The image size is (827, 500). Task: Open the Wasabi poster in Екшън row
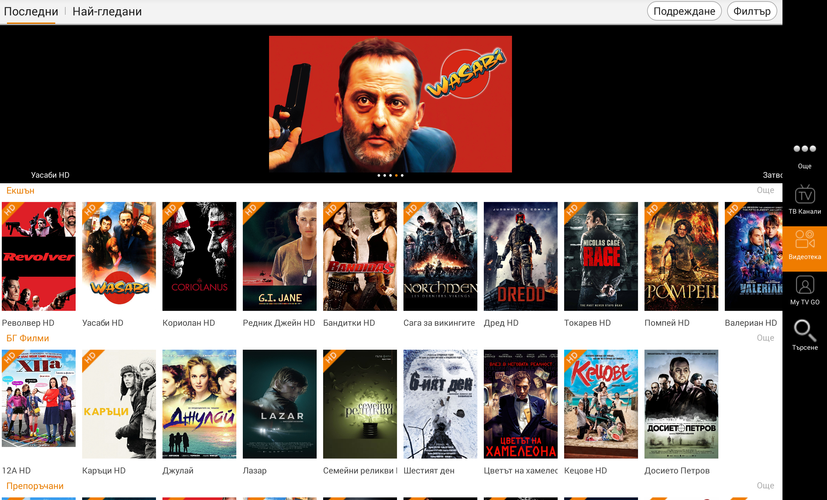point(119,256)
